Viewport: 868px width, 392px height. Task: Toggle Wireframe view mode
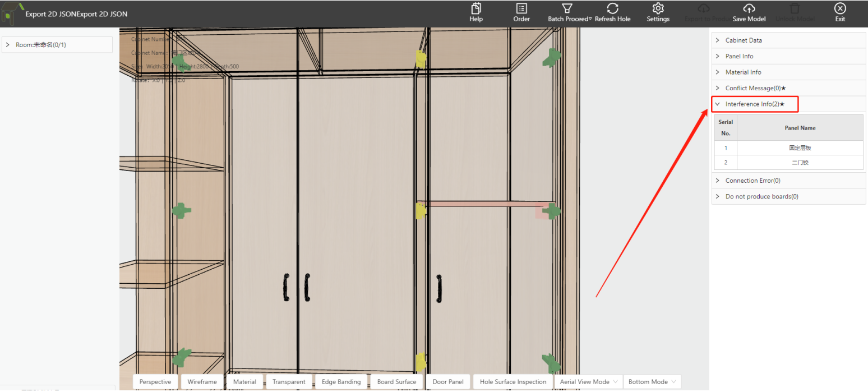pyautogui.click(x=202, y=382)
